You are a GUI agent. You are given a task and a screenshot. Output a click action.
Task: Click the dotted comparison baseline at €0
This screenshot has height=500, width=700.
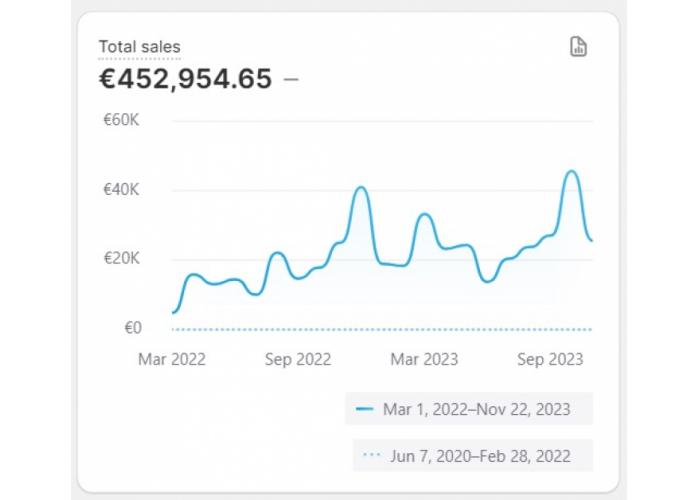click(x=382, y=329)
